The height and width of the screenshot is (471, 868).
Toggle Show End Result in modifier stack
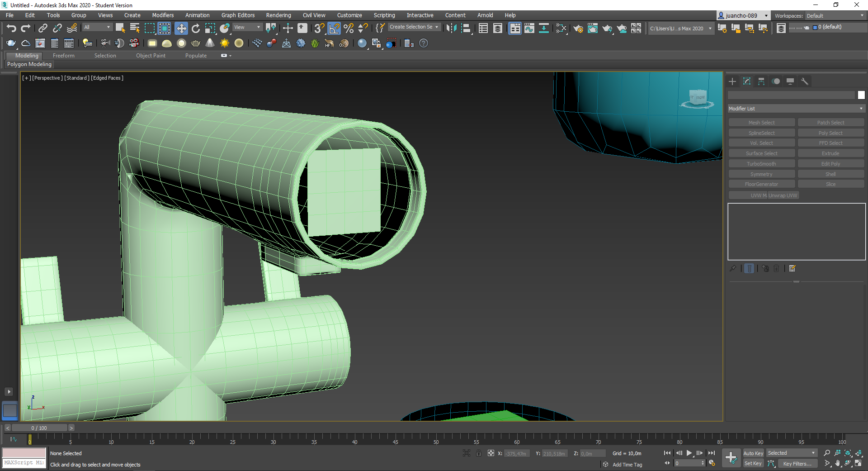click(x=749, y=268)
